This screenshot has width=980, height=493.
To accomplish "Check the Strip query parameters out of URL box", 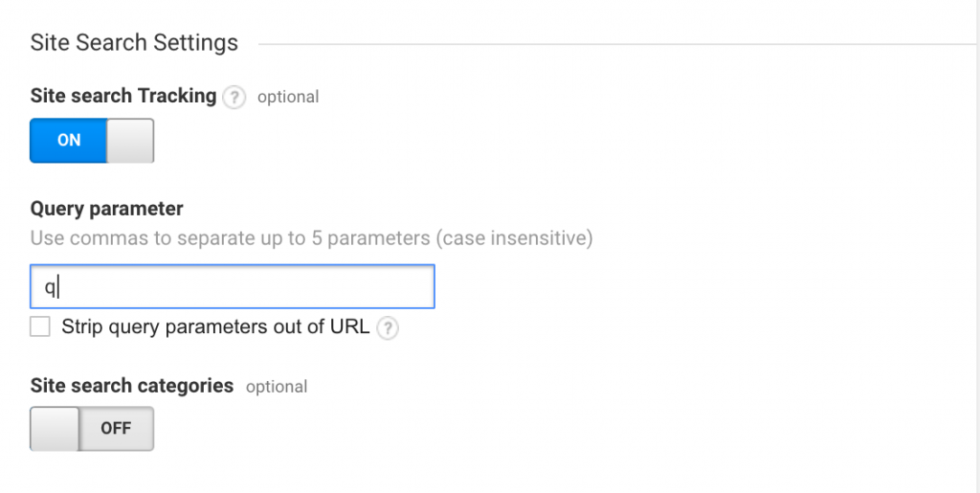I will 40,327.
